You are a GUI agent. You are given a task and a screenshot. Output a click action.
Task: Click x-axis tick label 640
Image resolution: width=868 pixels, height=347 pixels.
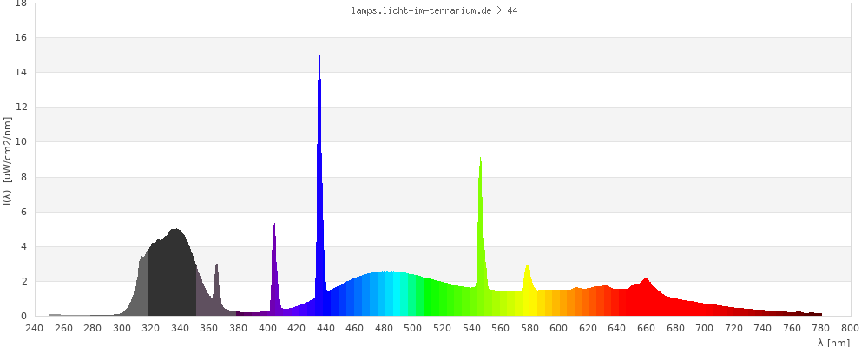coord(617,328)
